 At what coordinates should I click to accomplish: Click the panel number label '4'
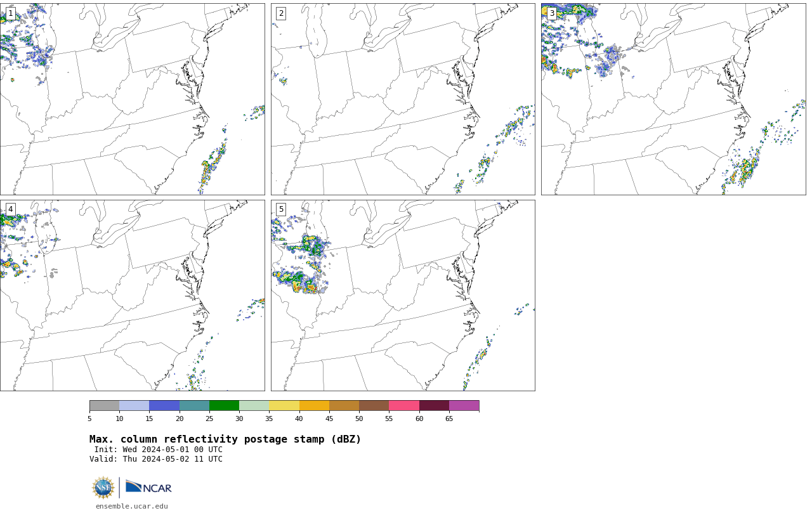click(x=10, y=209)
